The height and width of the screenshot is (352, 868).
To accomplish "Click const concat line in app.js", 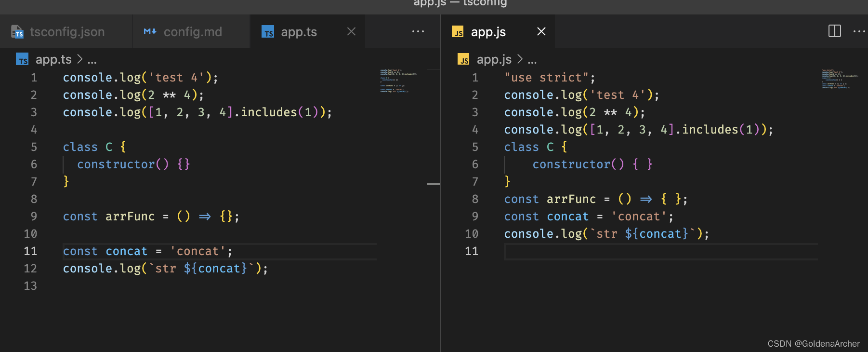I will coord(589,217).
